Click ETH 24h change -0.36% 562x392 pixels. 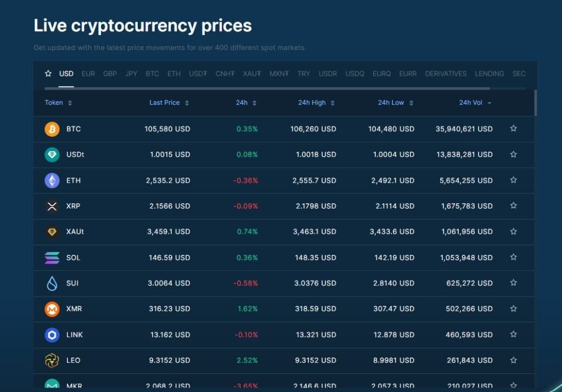(x=245, y=181)
